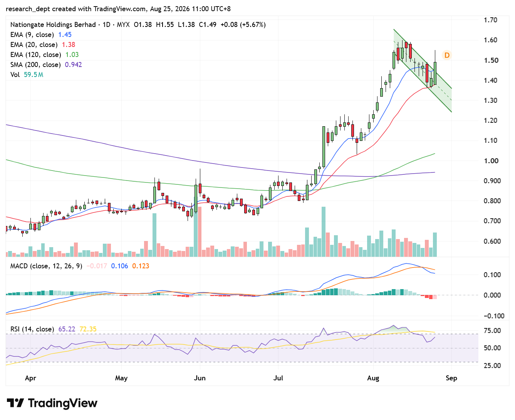This screenshot has height=420, width=515.
Task: Click the '1.50' price axis label
Action: [490, 60]
